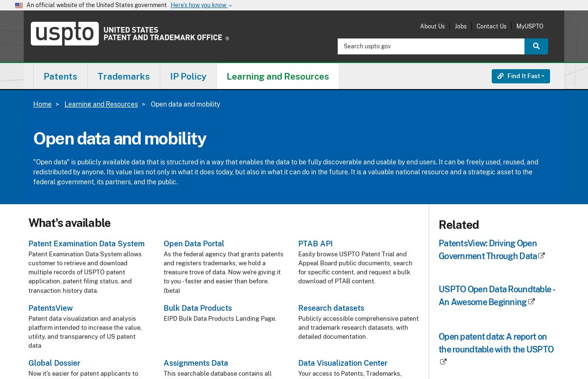Click the US flag icon
Image resolution: width=588 pixels, height=379 pixels.
coord(19,5)
